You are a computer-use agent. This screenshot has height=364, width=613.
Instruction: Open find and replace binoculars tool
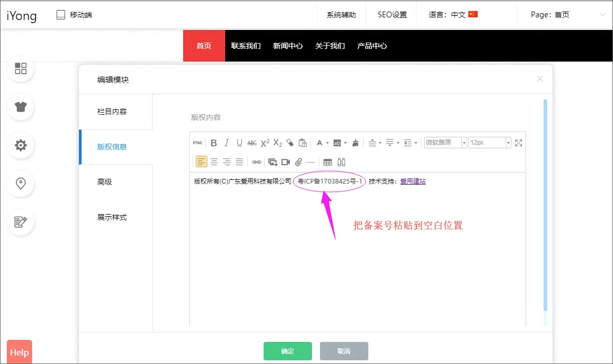(x=341, y=162)
